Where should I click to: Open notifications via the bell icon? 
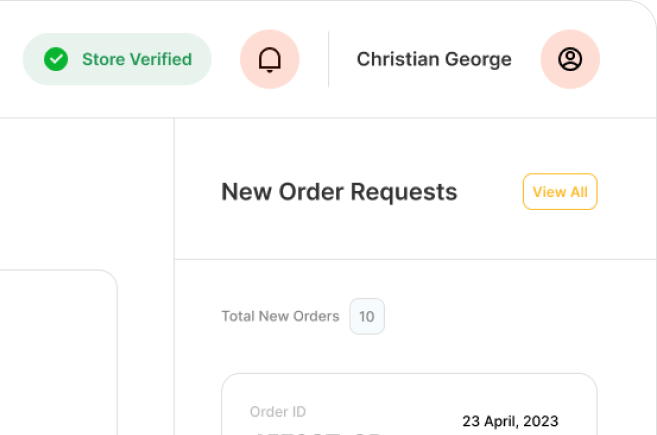[269, 60]
